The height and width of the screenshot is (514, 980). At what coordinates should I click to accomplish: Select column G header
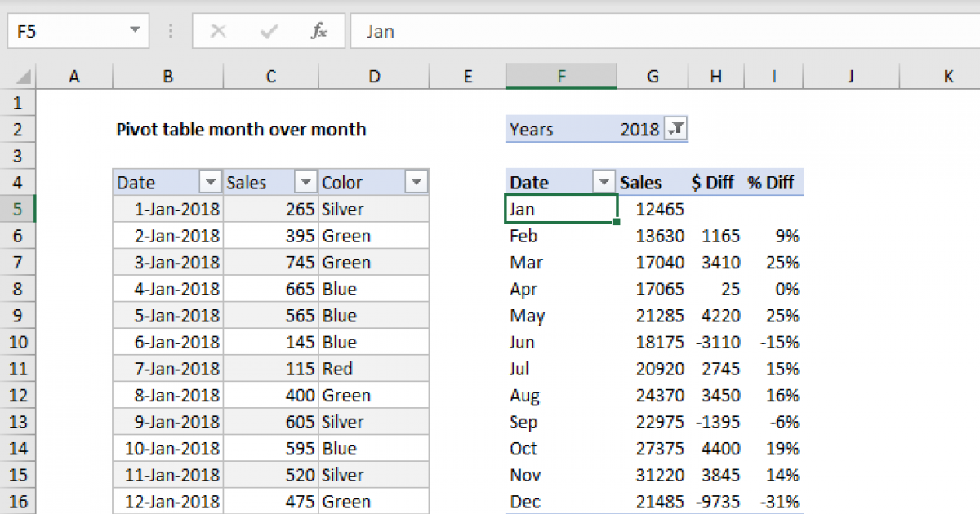pyautogui.click(x=653, y=77)
